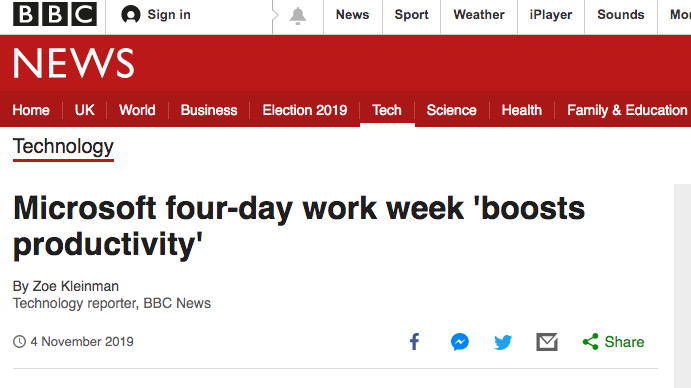The image size is (691, 388).
Task: Select the Business tab
Action: [x=209, y=110]
